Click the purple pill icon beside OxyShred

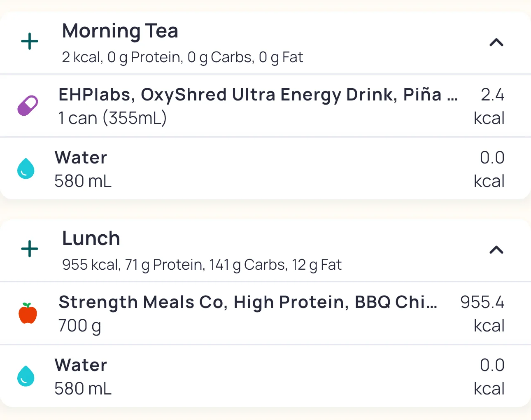coord(28,106)
